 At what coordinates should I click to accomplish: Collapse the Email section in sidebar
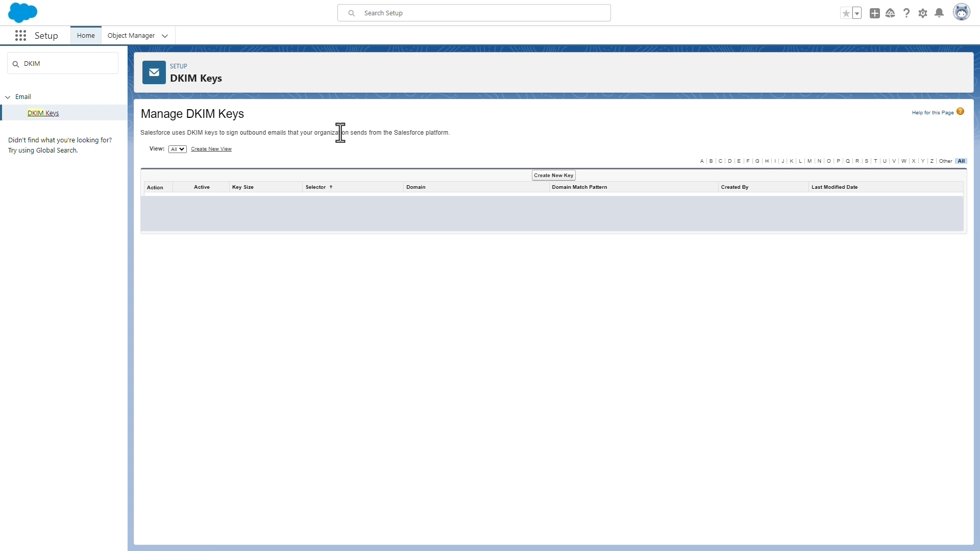(8, 97)
